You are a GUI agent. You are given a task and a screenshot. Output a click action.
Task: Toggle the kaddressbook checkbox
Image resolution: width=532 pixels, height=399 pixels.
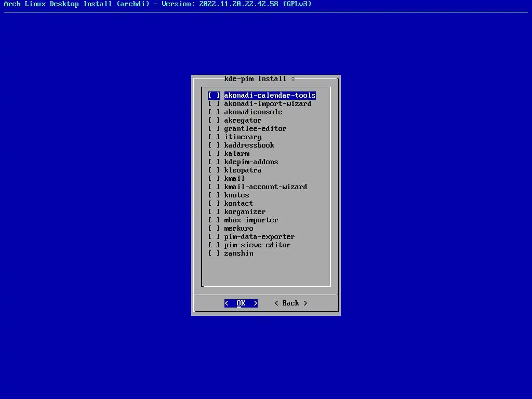coord(214,145)
